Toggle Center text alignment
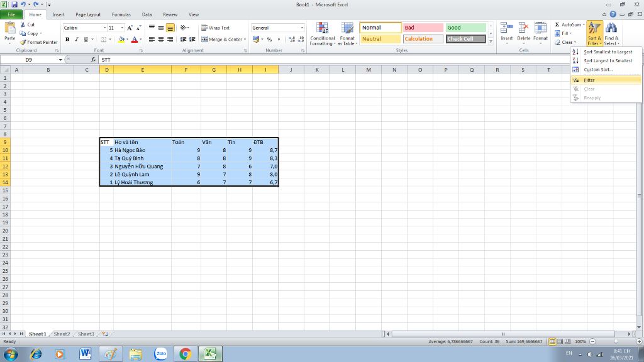644x362 pixels. coord(161,40)
